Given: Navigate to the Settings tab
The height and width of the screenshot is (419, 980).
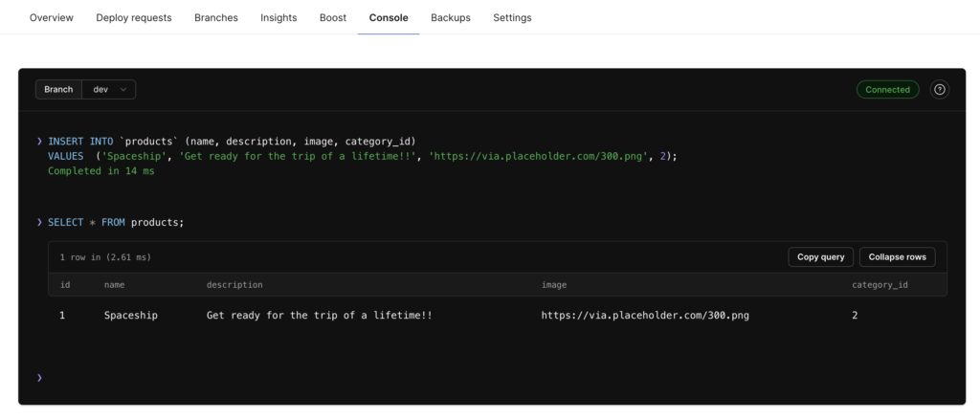Looking at the screenshot, I should coord(512,17).
